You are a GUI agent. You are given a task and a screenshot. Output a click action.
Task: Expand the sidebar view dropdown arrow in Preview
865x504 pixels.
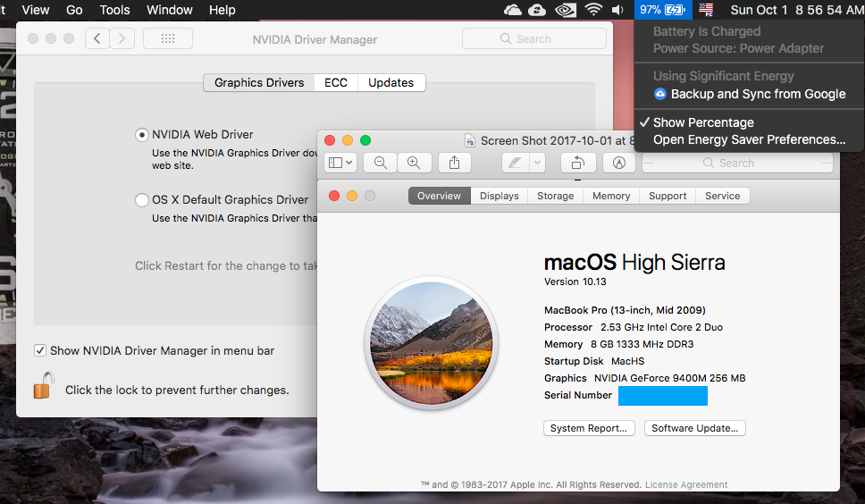349,163
